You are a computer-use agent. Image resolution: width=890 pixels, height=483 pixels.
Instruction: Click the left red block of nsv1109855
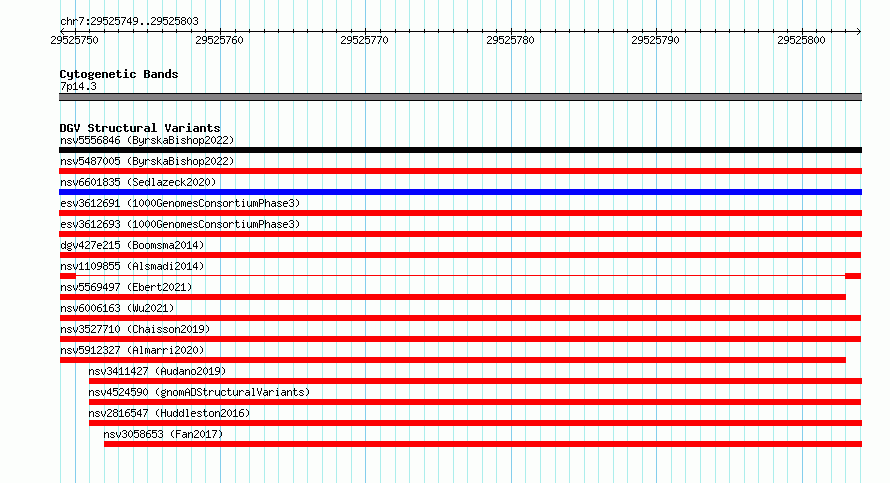(68, 276)
